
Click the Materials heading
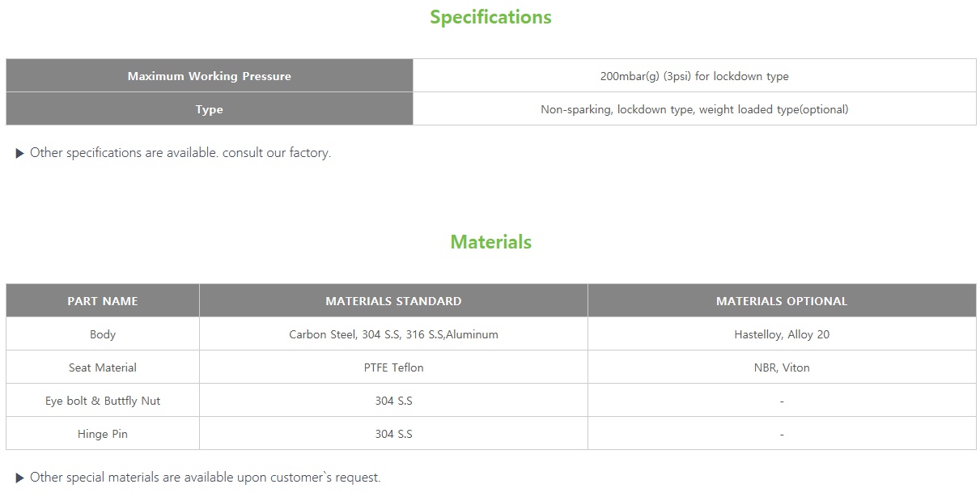point(490,242)
